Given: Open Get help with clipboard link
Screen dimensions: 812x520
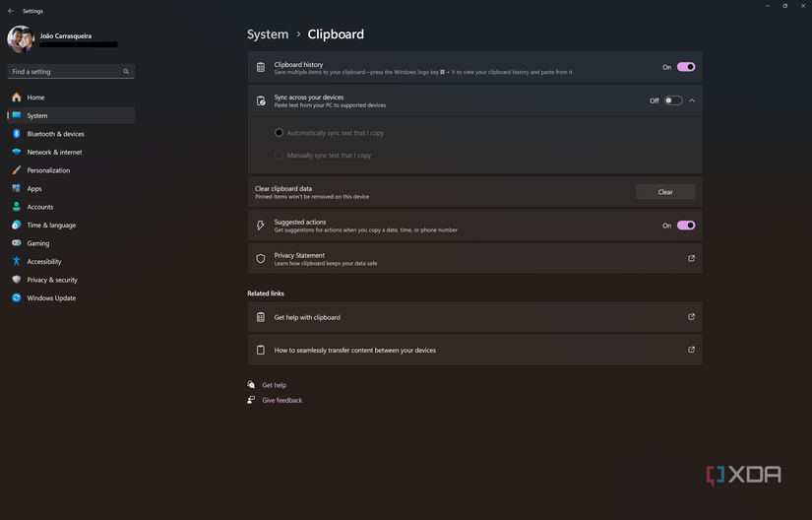Looking at the screenshot, I should coord(474,317).
